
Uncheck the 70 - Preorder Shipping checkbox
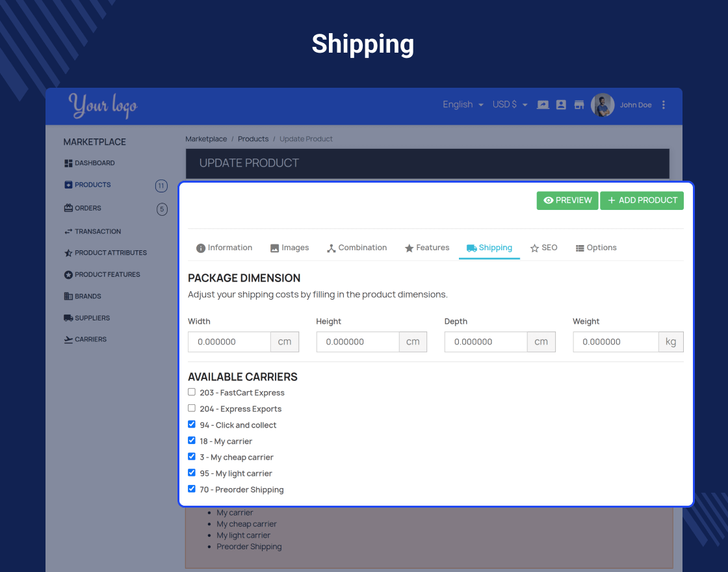coord(192,488)
